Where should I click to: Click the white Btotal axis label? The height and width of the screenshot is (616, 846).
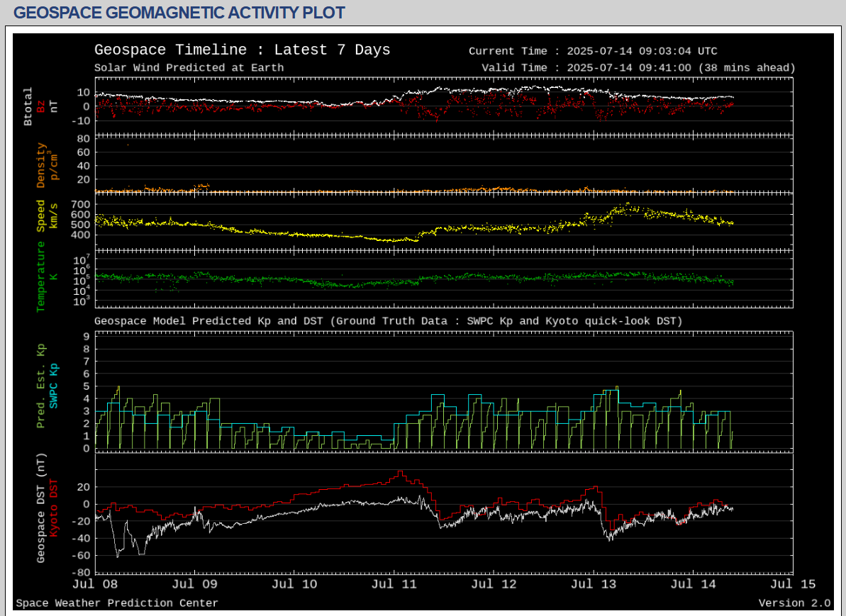click(28, 106)
